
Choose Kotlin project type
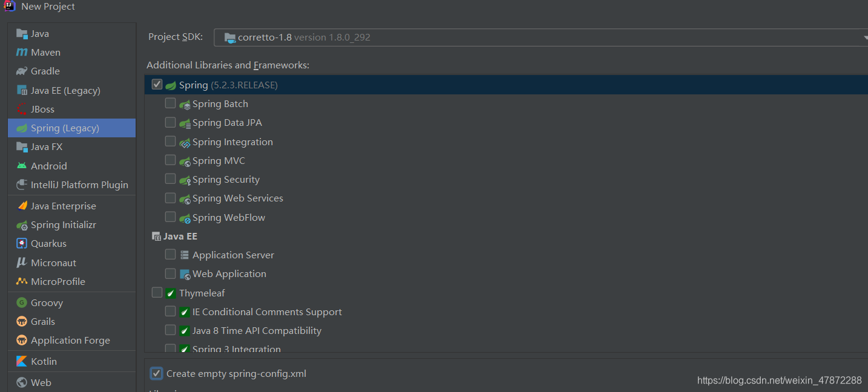click(71, 361)
